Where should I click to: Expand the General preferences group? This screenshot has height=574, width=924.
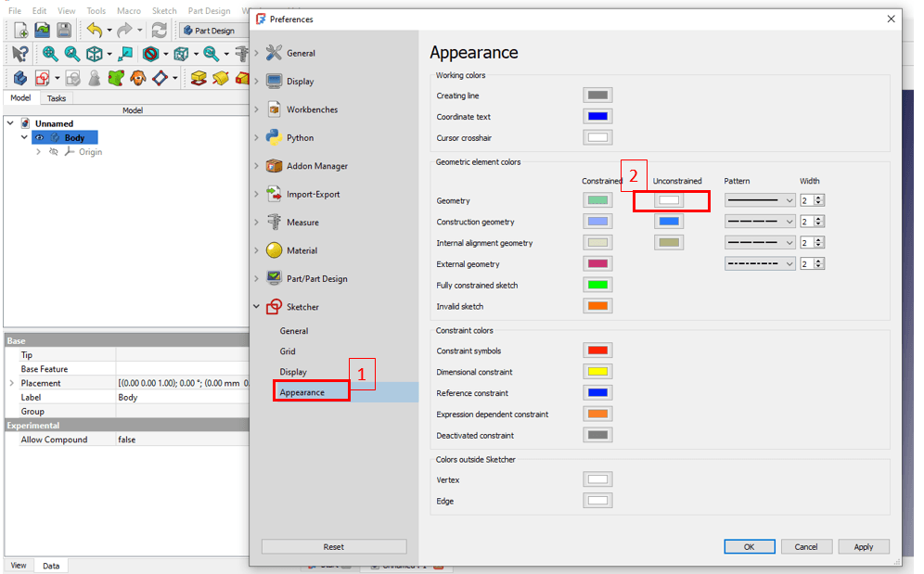click(x=257, y=53)
